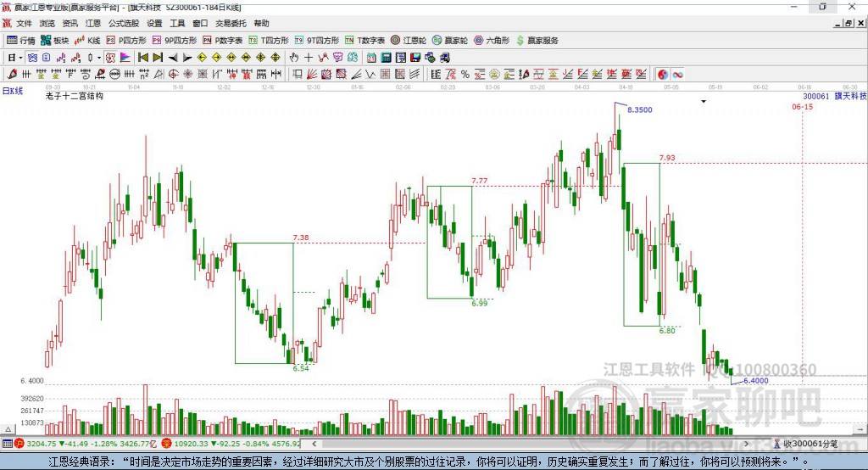Click the save floppy disk icon
The image size is (868, 470).
click(x=415, y=58)
